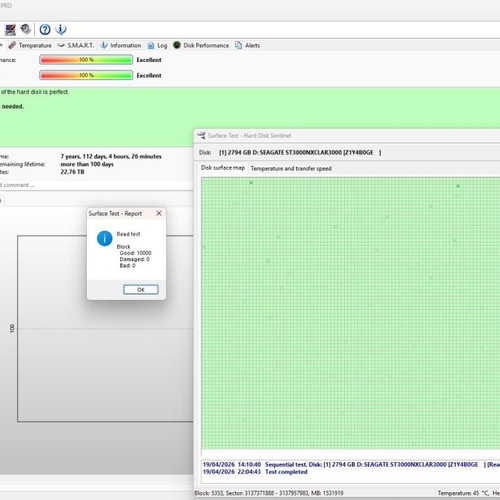
Task: Open the Information tab
Action: (x=121, y=45)
